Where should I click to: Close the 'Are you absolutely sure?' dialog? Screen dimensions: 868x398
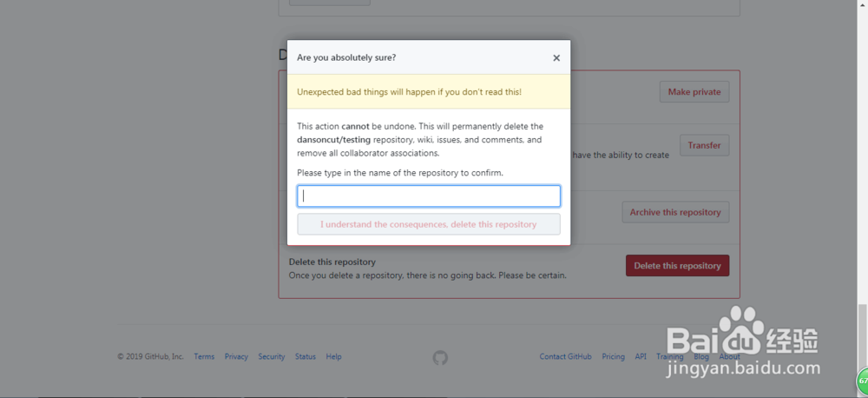pos(556,57)
